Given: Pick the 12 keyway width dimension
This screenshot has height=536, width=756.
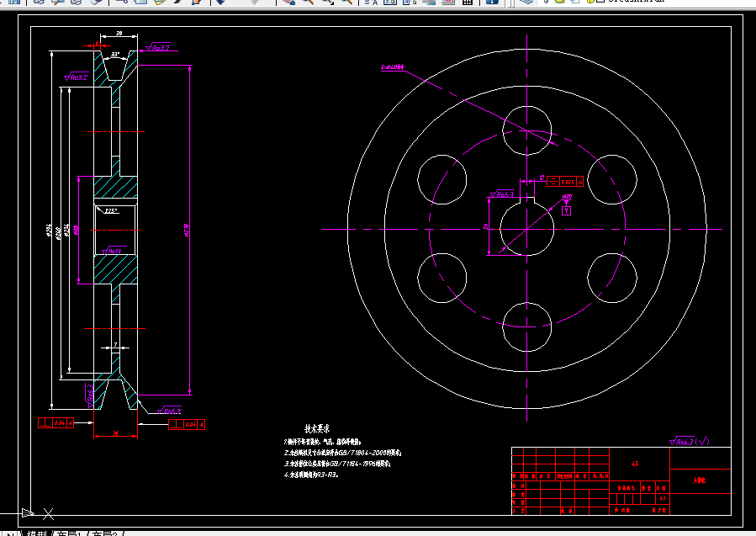Looking at the screenshot, I should (542, 178).
